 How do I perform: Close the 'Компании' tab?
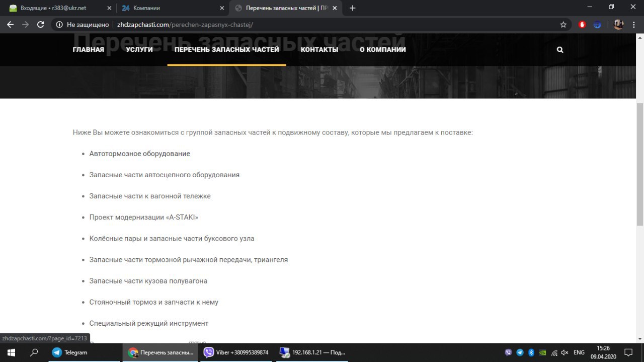[222, 8]
